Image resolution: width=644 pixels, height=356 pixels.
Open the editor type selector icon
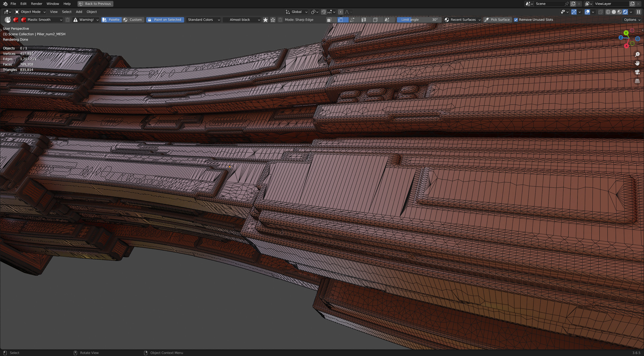coord(7,12)
